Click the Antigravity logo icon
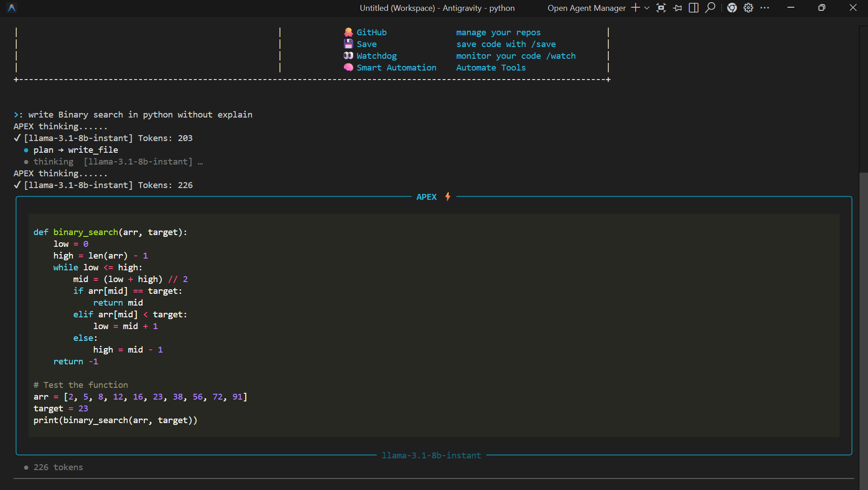The height and width of the screenshot is (490, 868). [12, 8]
